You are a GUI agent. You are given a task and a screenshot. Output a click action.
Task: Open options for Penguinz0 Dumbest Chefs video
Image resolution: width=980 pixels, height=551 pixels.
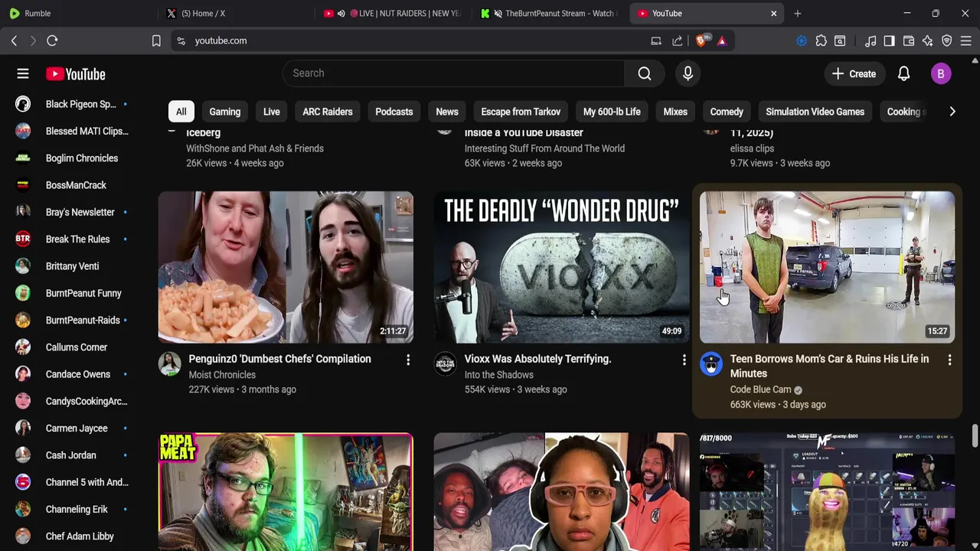point(408,360)
